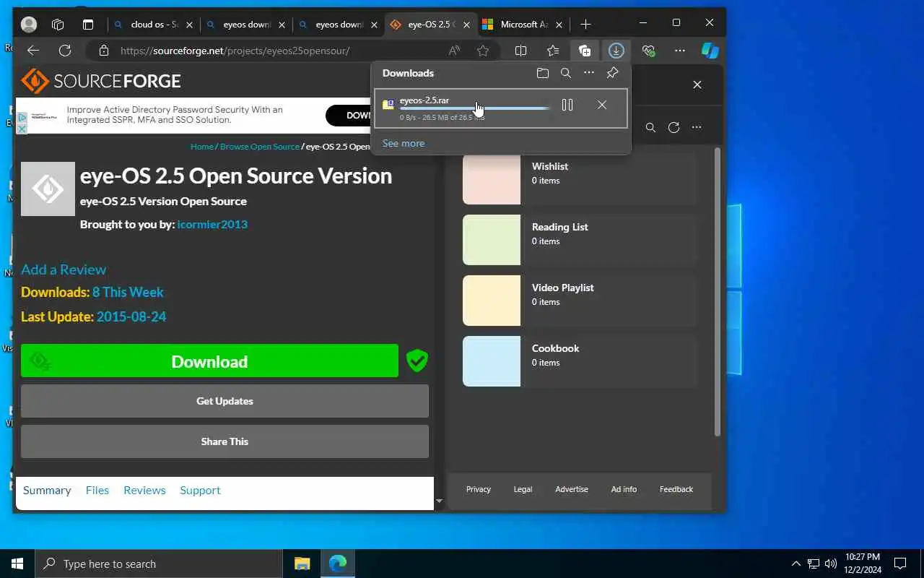
Task: Open a new browser tab
Action: [585, 25]
